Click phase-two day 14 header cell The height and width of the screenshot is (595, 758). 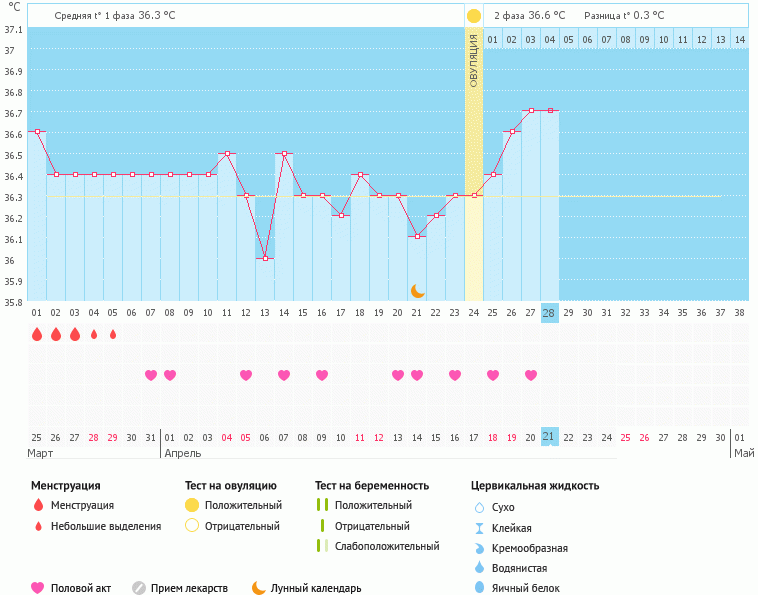[739, 39]
